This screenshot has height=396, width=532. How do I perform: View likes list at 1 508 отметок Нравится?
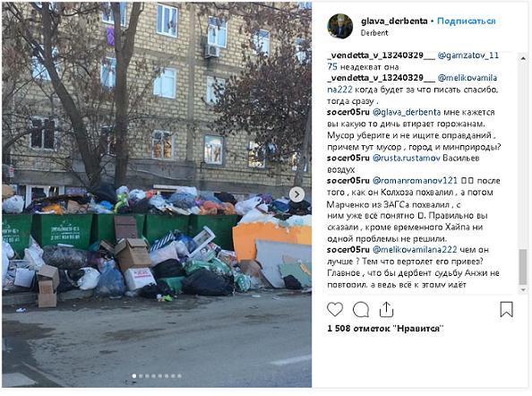pos(385,329)
